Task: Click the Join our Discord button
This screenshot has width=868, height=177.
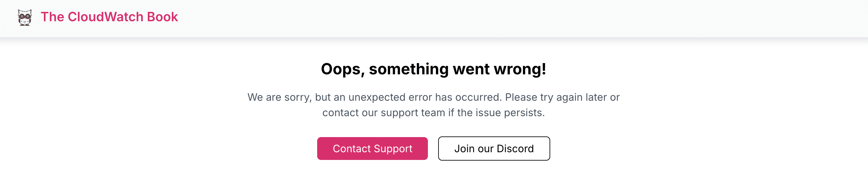Action: click(x=494, y=149)
